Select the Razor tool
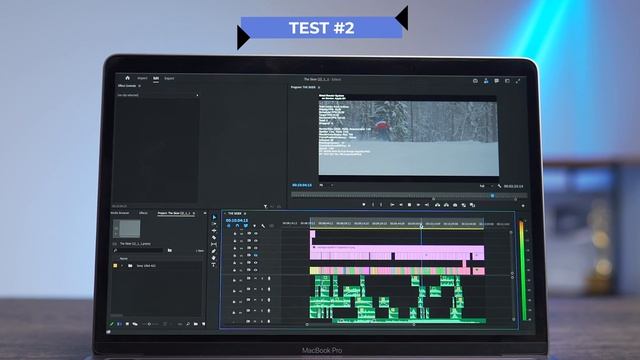The image size is (640, 360). [214, 238]
